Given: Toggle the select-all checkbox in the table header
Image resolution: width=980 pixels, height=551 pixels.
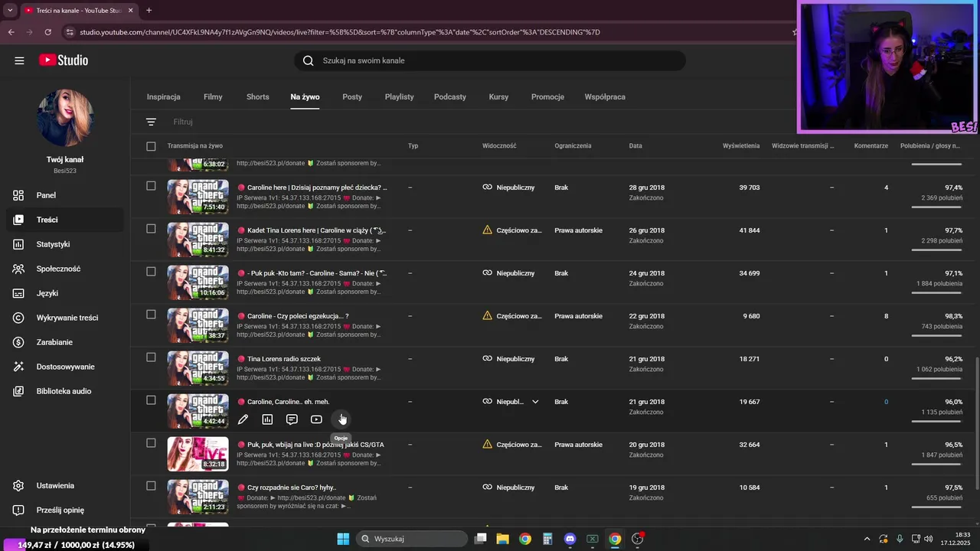Looking at the screenshot, I should coord(151,146).
